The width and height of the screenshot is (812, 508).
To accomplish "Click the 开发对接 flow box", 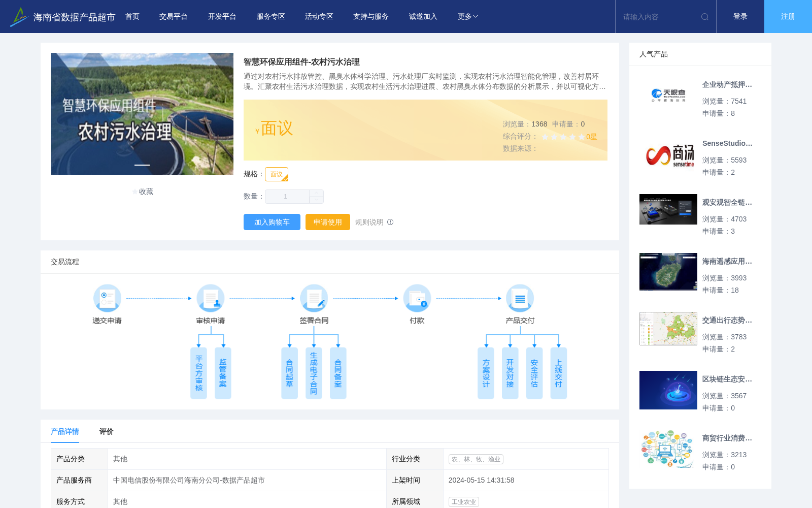I will click(510, 373).
